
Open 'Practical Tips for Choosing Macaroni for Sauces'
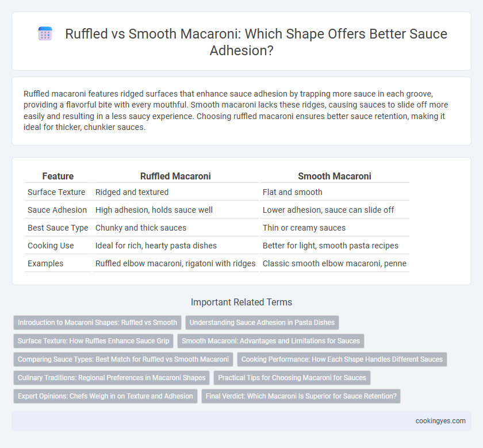[x=292, y=378]
